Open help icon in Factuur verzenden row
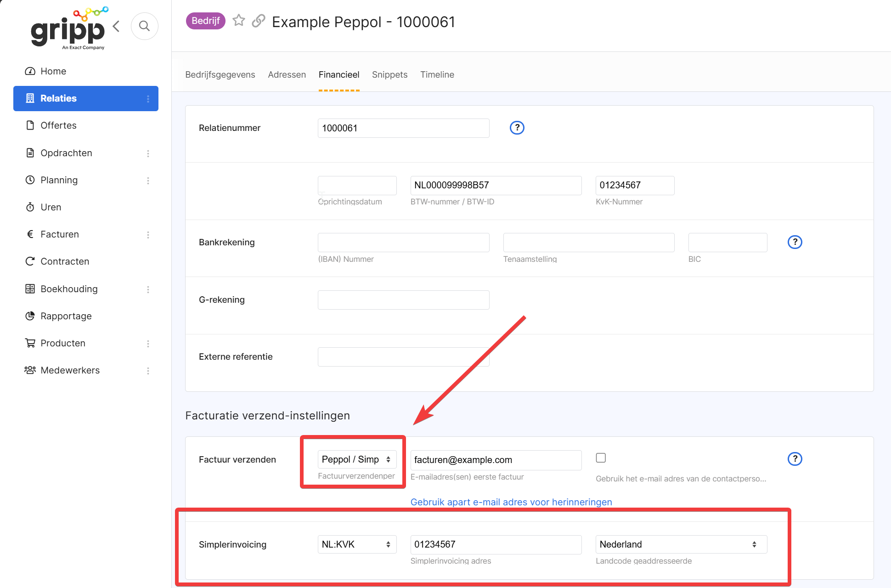891x588 pixels. pos(795,459)
